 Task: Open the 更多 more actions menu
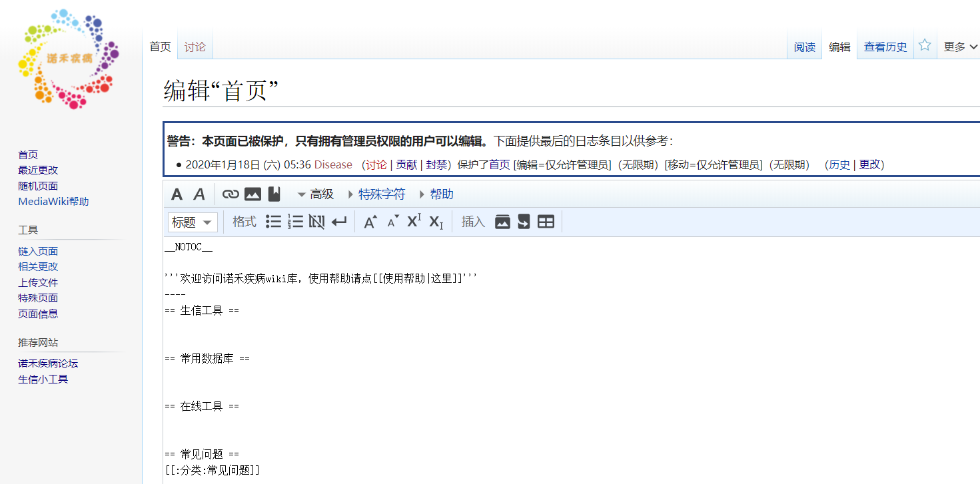click(x=961, y=47)
